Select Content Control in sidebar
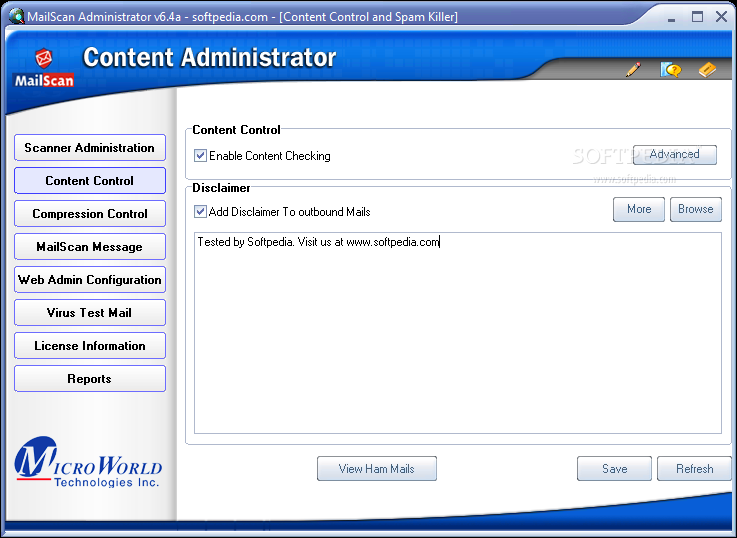This screenshot has width=737, height=538. tap(90, 180)
